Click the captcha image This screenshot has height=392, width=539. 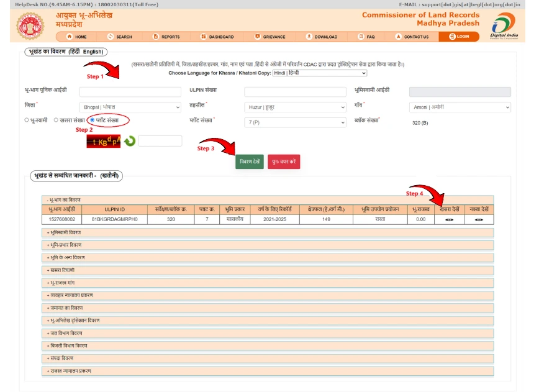tap(104, 141)
